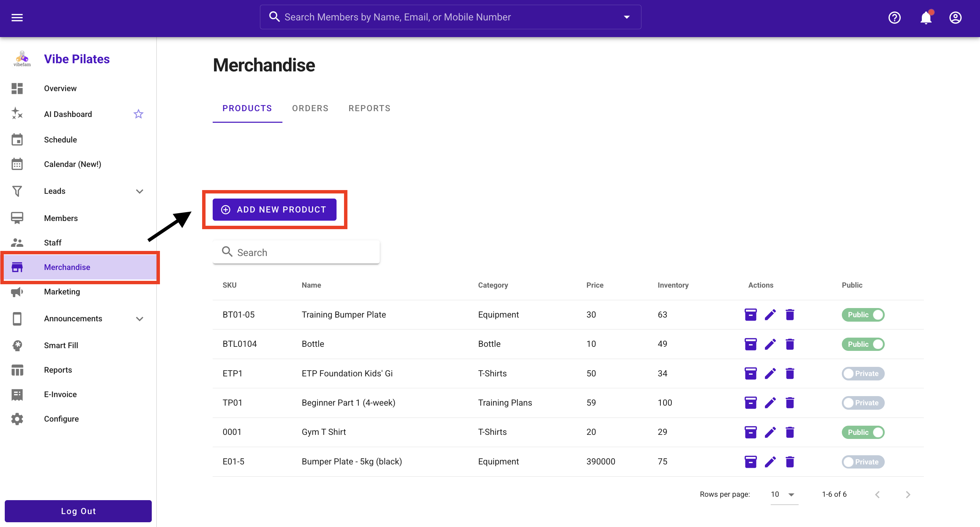
Task: Delete the Training Bumper Plate product
Action: click(790, 315)
